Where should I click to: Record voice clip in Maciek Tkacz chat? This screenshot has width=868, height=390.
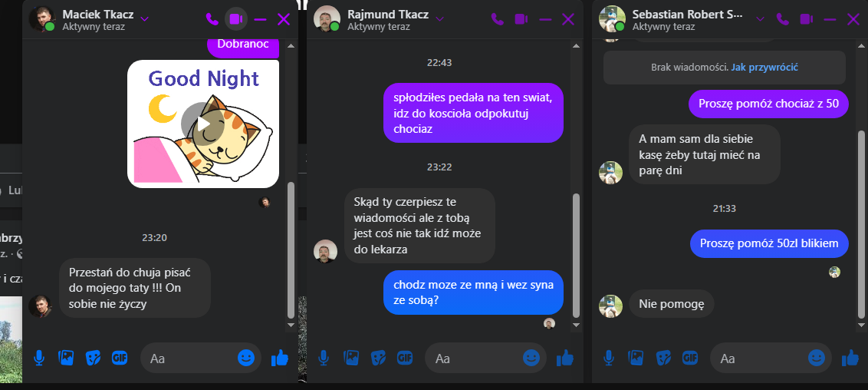tap(39, 358)
